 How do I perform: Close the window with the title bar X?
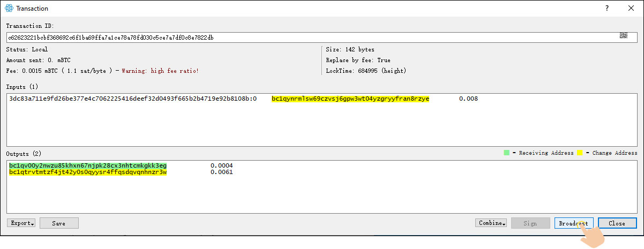[x=631, y=9]
